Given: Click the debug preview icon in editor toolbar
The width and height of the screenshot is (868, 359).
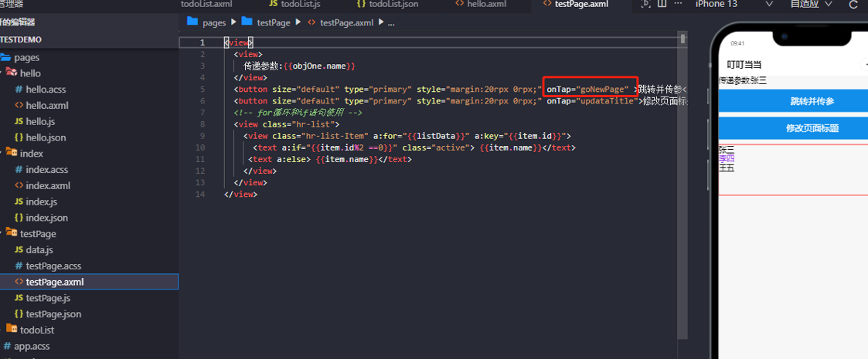Looking at the screenshot, I should point(645,4).
